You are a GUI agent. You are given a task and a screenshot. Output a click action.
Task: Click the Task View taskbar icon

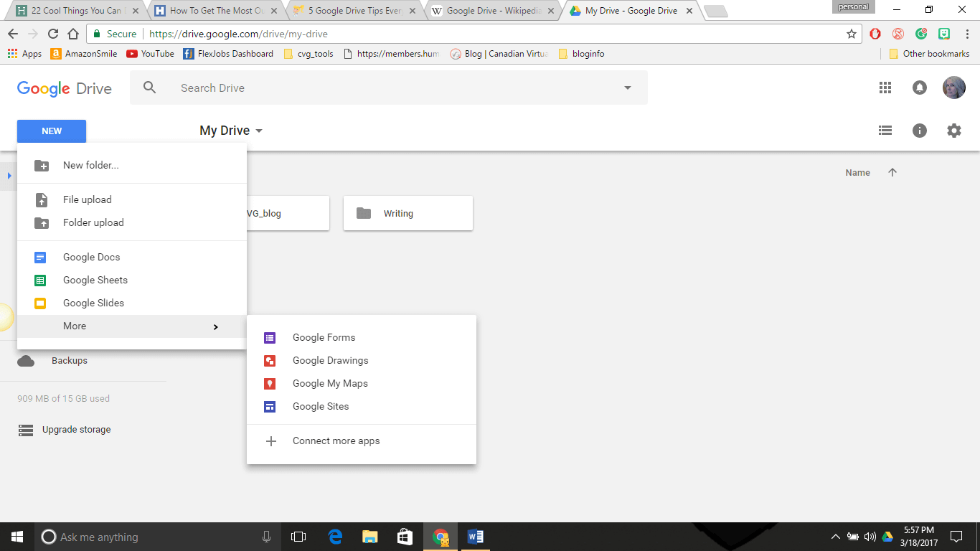point(298,537)
